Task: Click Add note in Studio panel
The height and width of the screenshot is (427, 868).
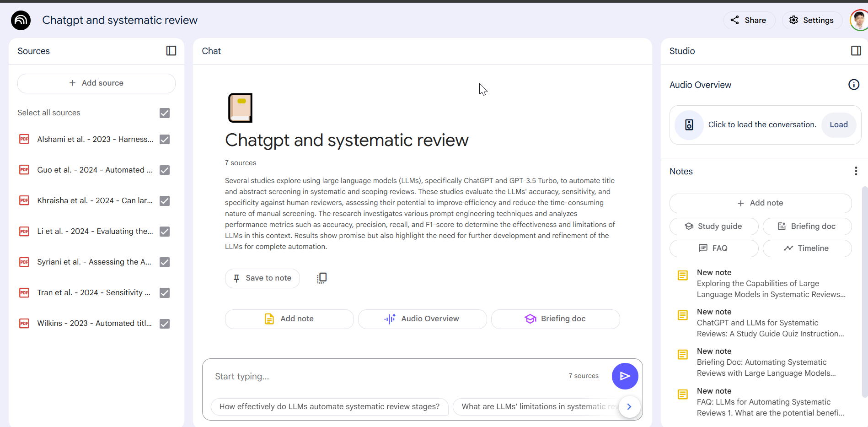Action: click(x=760, y=203)
